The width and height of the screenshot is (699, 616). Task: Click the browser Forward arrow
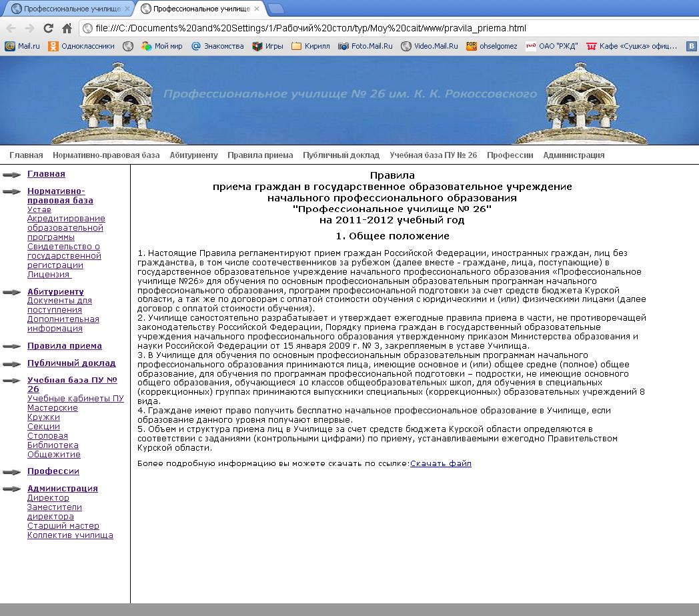[29, 29]
